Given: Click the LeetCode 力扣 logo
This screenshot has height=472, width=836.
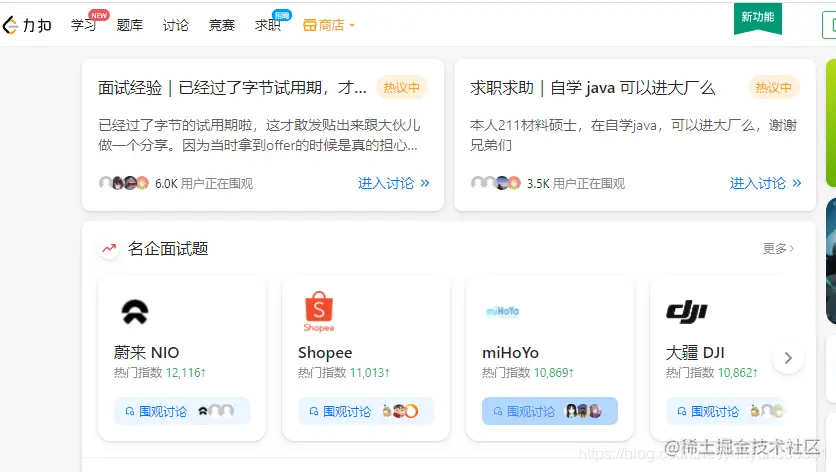Looking at the screenshot, I should click(27, 25).
